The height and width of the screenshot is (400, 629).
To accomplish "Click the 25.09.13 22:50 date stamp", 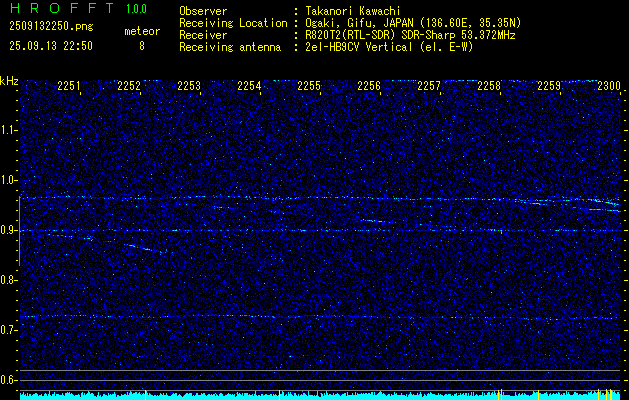I will point(50,46).
